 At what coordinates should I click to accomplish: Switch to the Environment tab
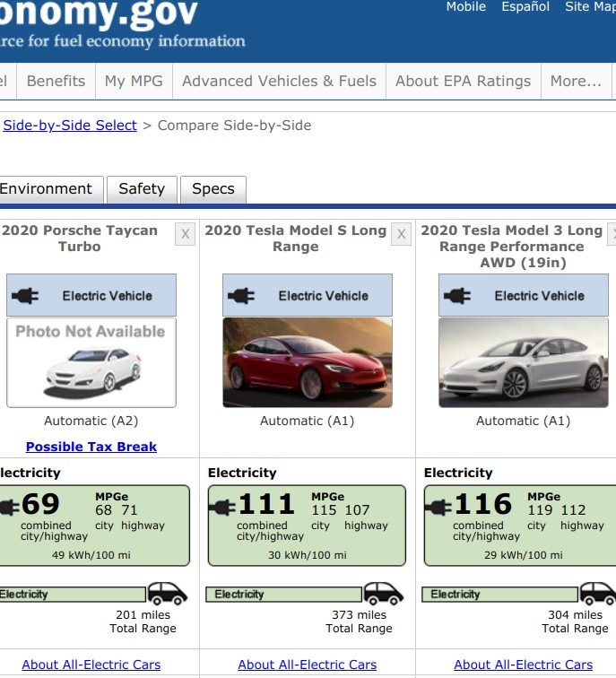click(51, 189)
